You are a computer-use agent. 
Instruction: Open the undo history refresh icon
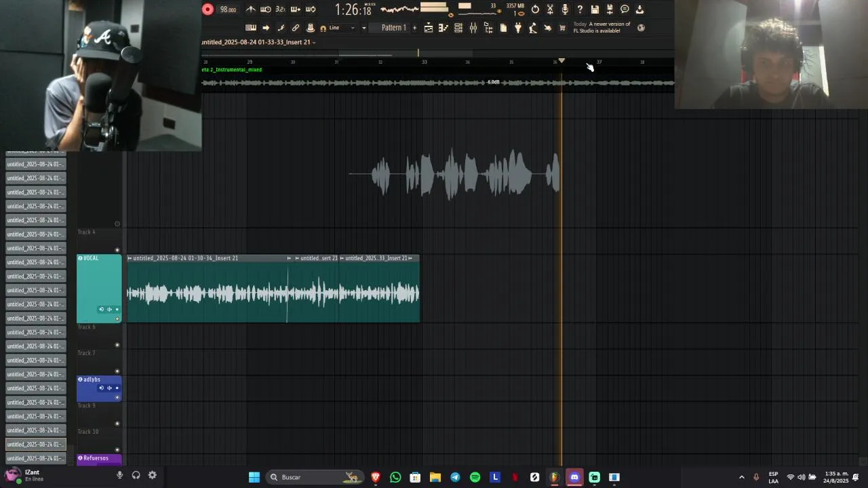[535, 9]
